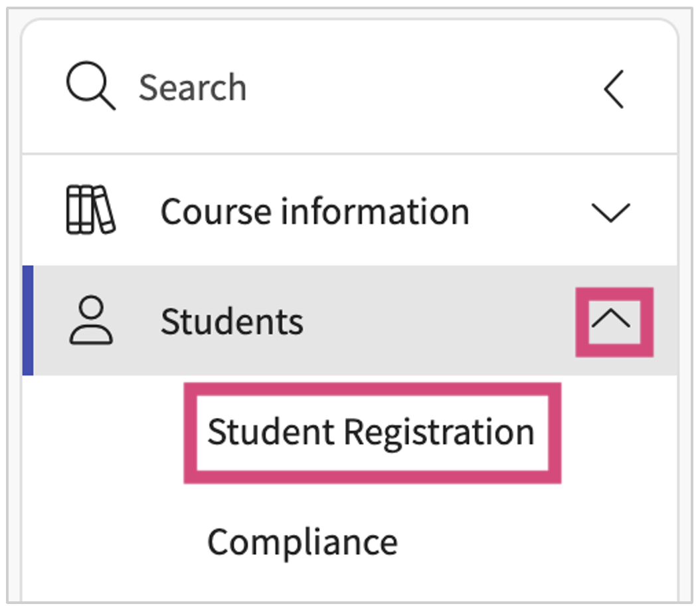Focus the Search text field
Image resolution: width=700 pixels, height=610 pixels.
click(x=193, y=88)
